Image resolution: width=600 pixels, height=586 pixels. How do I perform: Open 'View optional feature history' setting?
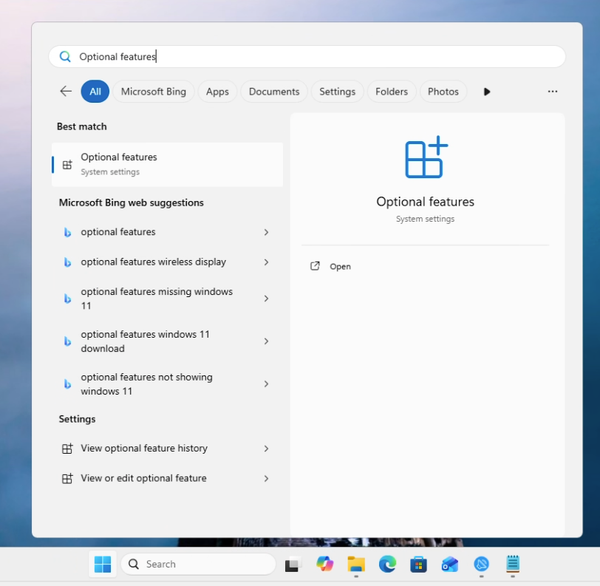pos(167,448)
